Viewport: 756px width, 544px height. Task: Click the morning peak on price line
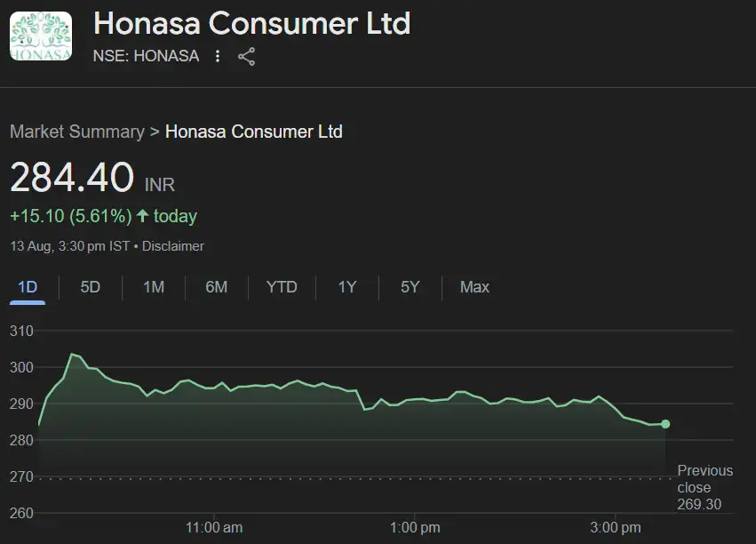click(x=73, y=354)
